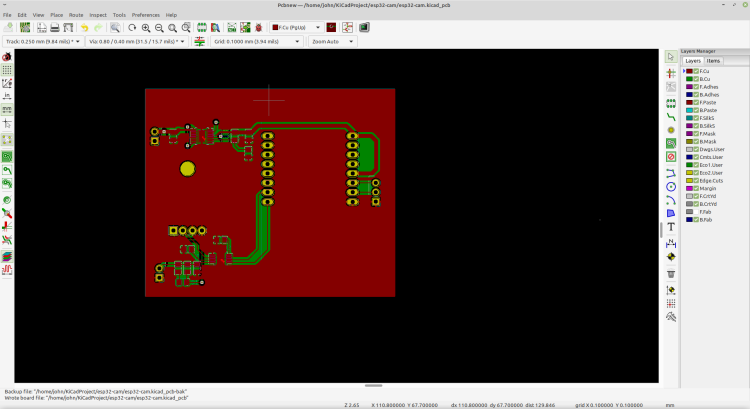Activate the highlight net tool
Screen dimensions: 750x409
pos(671,73)
